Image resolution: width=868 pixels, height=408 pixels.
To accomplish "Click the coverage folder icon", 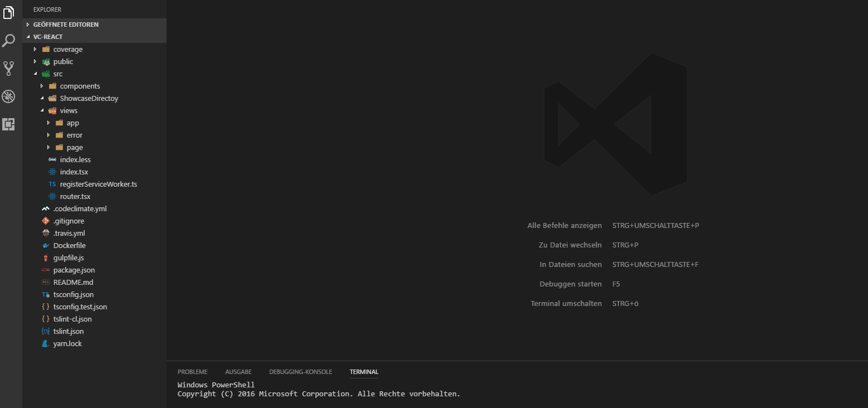I will pos(46,49).
